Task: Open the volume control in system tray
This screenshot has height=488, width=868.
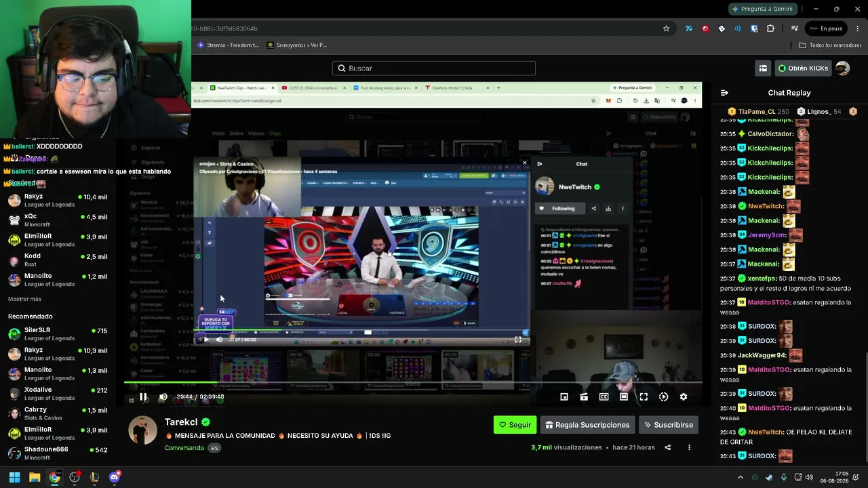Action: tap(809, 477)
